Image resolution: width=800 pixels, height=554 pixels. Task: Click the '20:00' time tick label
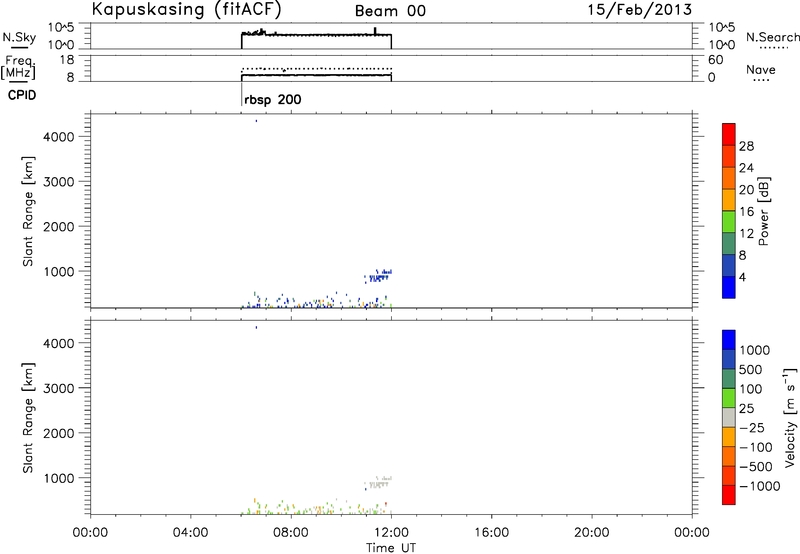point(591,533)
